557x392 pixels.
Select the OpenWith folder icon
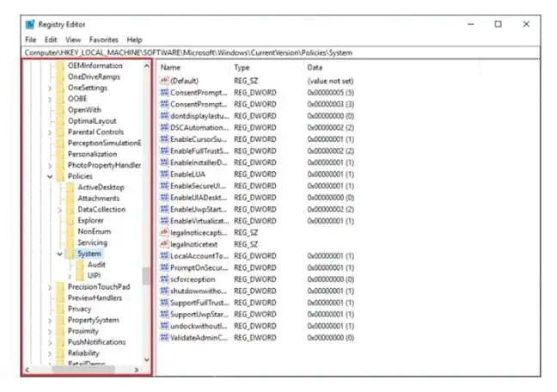(x=60, y=110)
